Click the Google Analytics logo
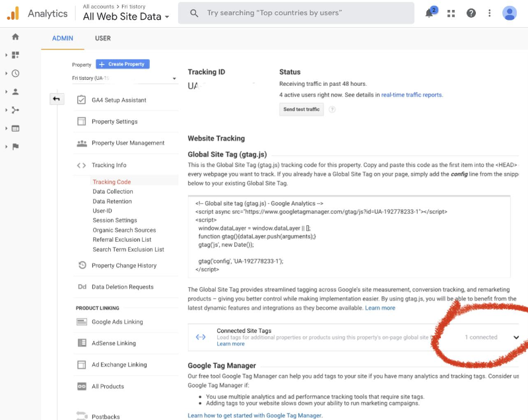Viewport: 528px width, 420px height. coord(13,13)
